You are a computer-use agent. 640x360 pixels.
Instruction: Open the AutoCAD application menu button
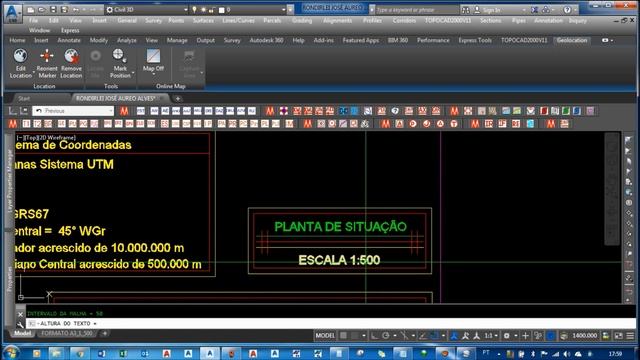click(13, 13)
